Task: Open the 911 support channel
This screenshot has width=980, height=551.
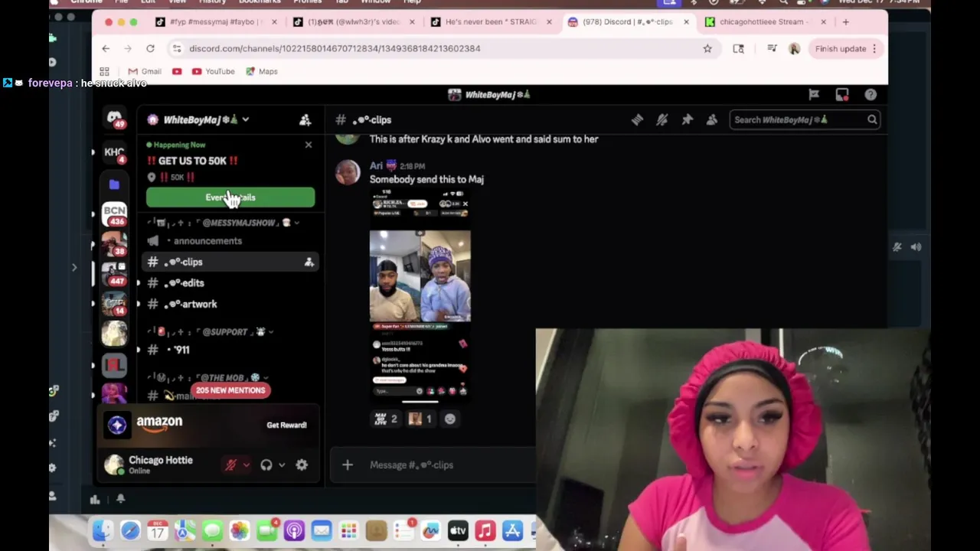Action: (181, 350)
